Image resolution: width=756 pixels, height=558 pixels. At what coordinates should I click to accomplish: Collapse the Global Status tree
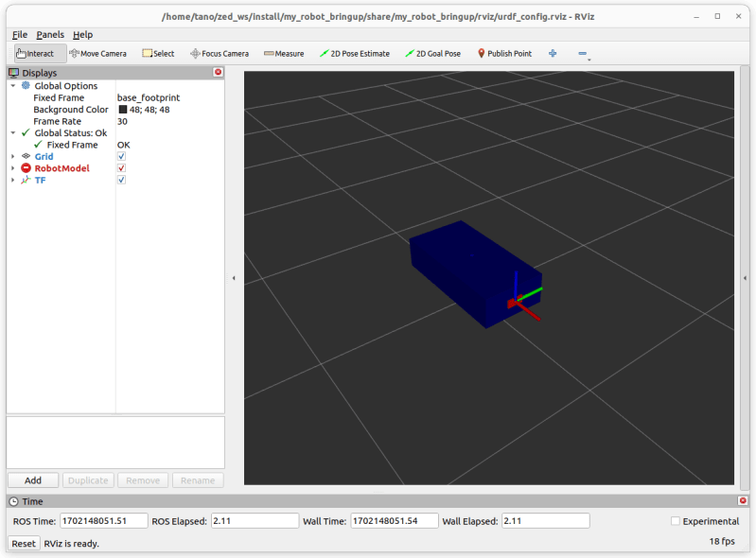[13, 132]
